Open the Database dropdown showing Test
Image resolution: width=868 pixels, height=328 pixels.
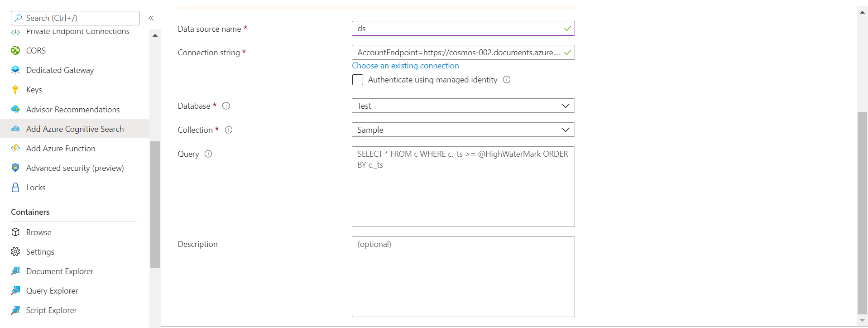point(463,106)
